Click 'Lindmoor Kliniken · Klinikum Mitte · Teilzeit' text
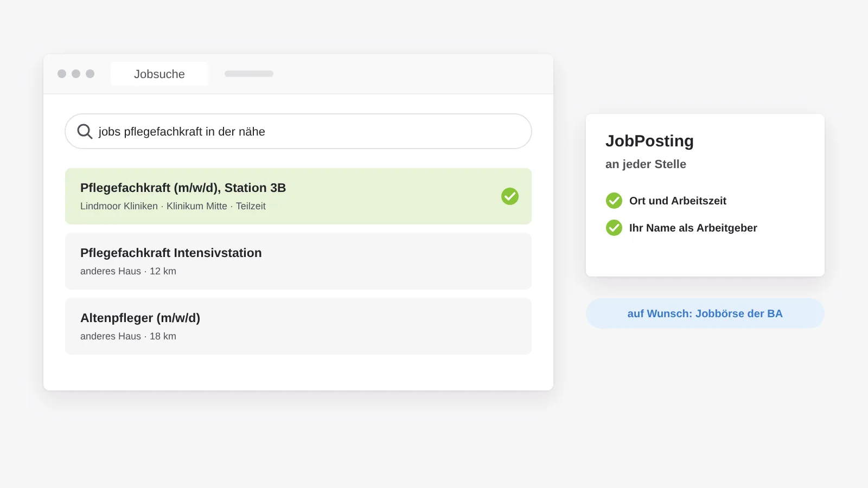Image resolution: width=868 pixels, height=488 pixels. (x=173, y=206)
